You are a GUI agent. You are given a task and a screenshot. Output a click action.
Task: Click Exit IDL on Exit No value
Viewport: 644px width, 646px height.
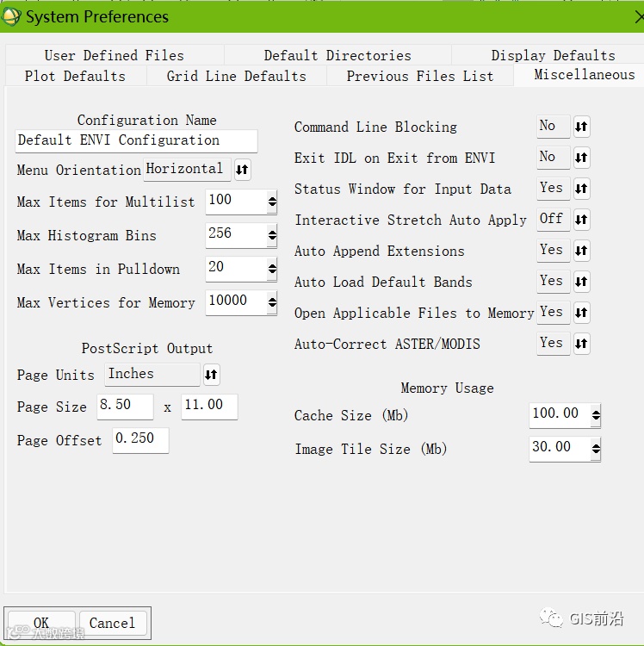tap(554, 158)
